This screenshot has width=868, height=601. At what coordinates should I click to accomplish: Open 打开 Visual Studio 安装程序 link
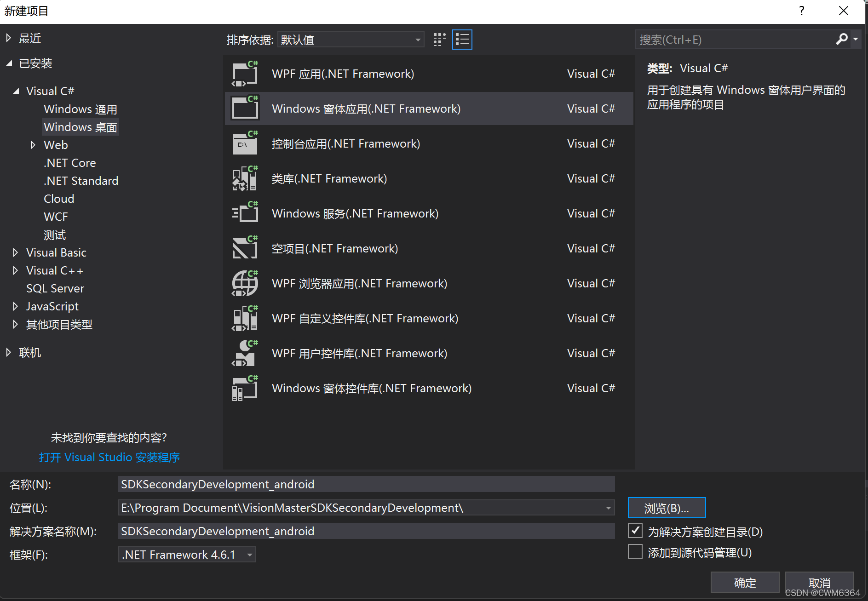point(109,458)
